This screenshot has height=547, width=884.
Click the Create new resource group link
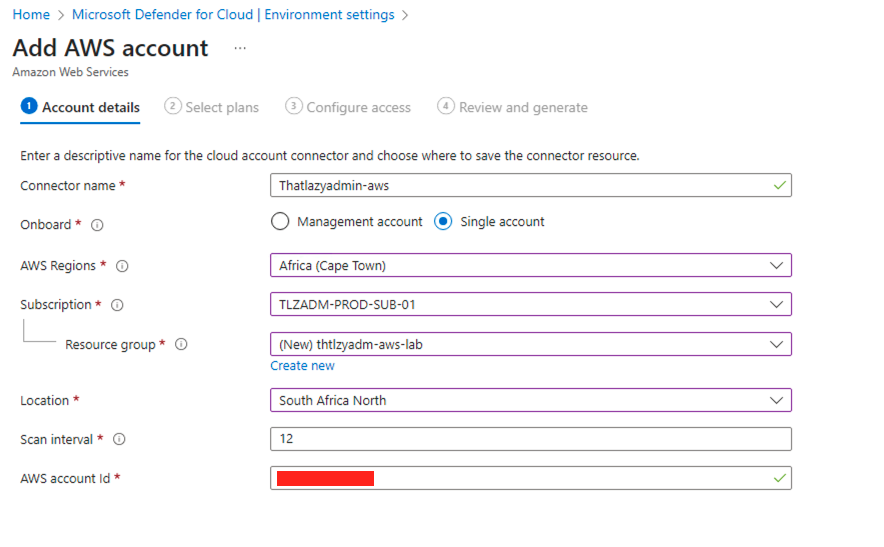click(302, 366)
